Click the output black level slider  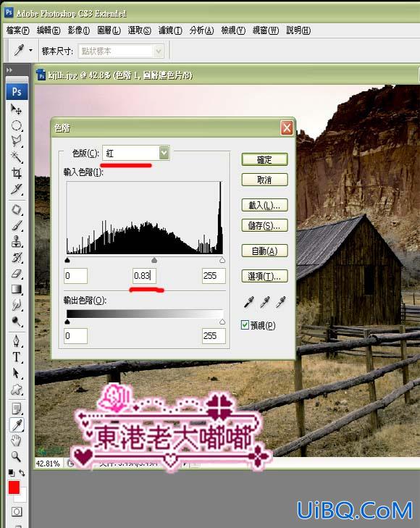pyautogui.click(x=67, y=322)
